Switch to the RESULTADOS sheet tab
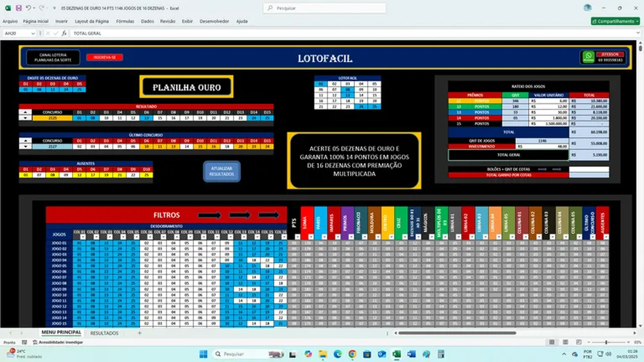 [x=104, y=333]
